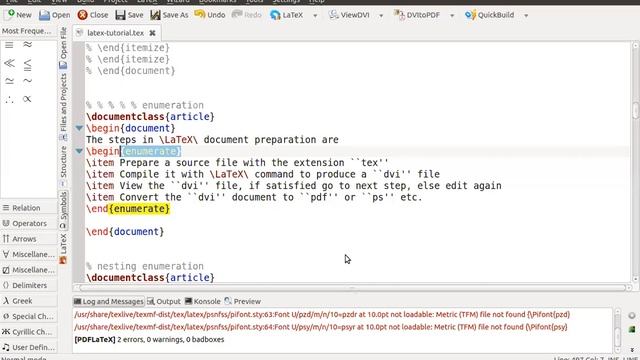Image resolution: width=640 pixels, height=360 pixels.
Task: Run the DVItoPDF conversion tool
Action: (x=417, y=15)
